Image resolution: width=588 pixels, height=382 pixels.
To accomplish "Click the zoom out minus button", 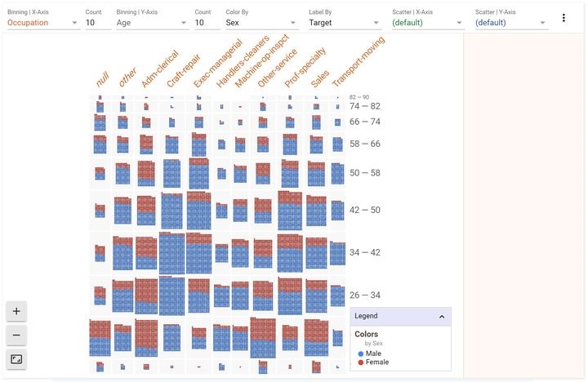I will (16, 335).
